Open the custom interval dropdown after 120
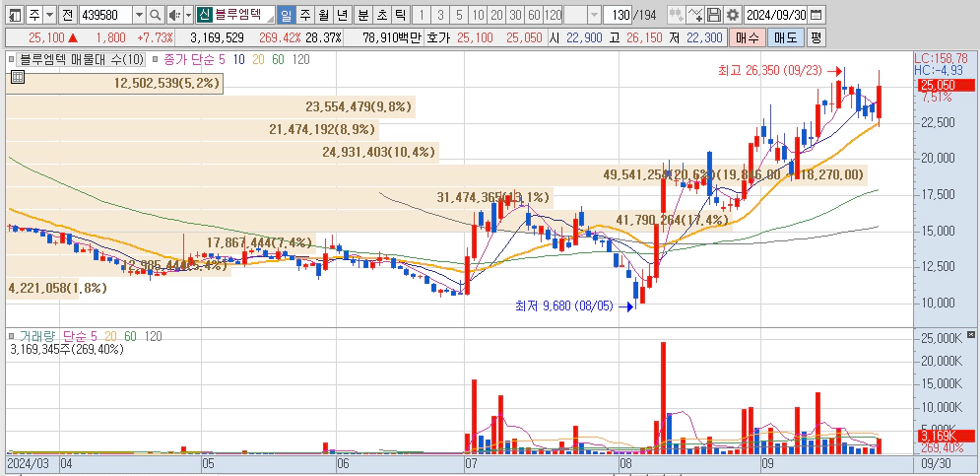 [594, 15]
